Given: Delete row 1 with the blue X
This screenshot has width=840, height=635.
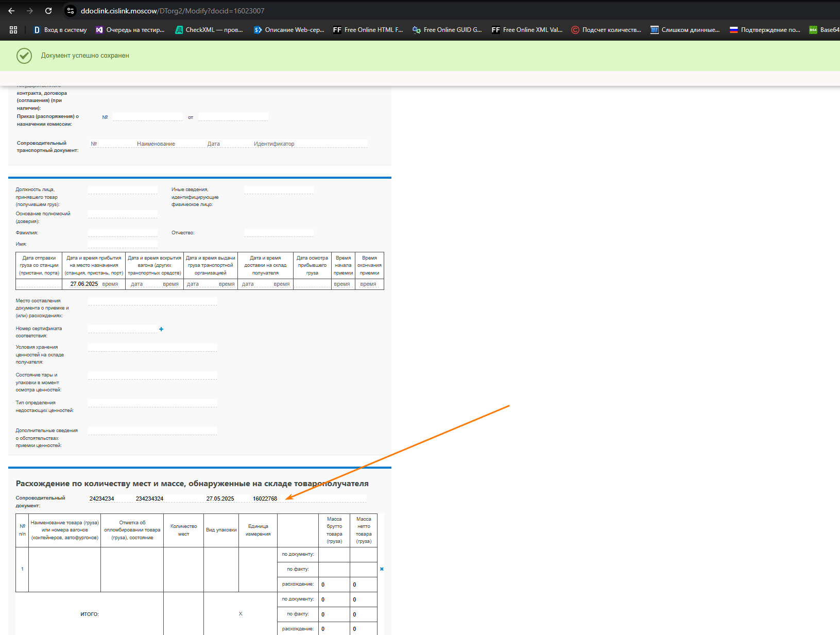Looking at the screenshot, I should coord(382,569).
